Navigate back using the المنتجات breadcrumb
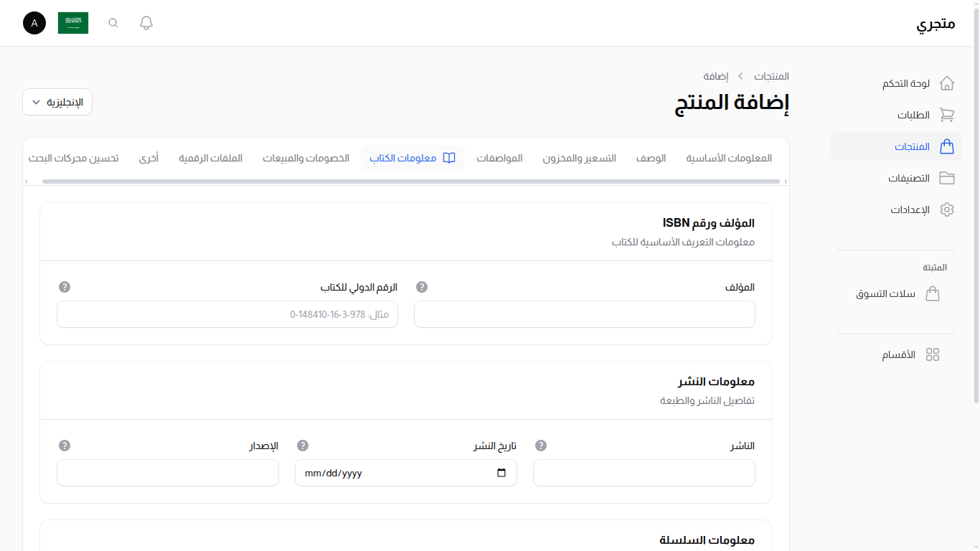This screenshot has width=980, height=551. [x=771, y=76]
